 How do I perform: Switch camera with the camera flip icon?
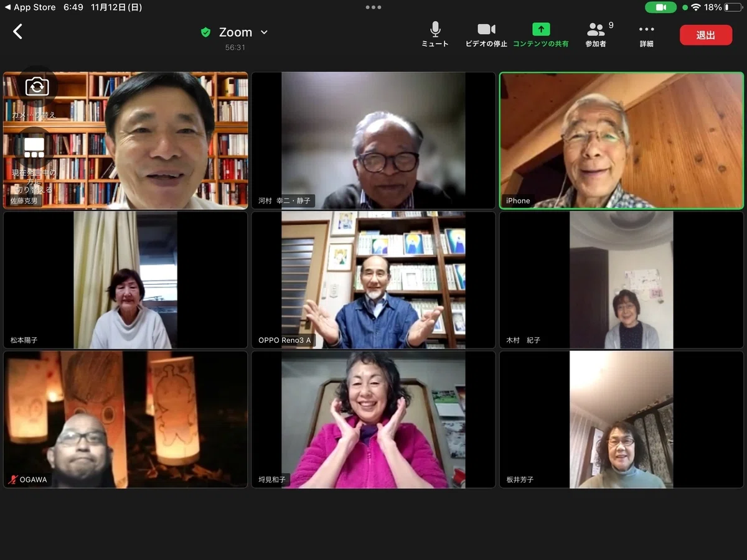(x=37, y=86)
